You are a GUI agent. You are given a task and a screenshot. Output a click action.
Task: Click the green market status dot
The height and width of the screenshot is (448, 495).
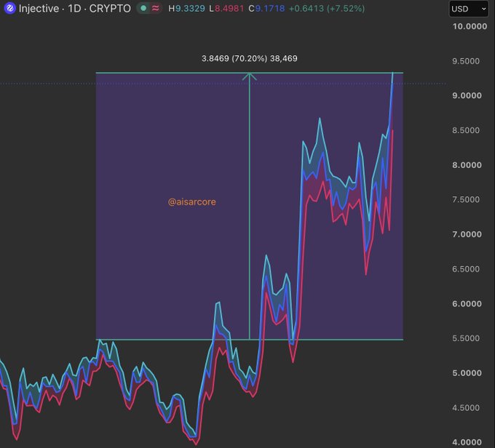click(x=143, y=8)
